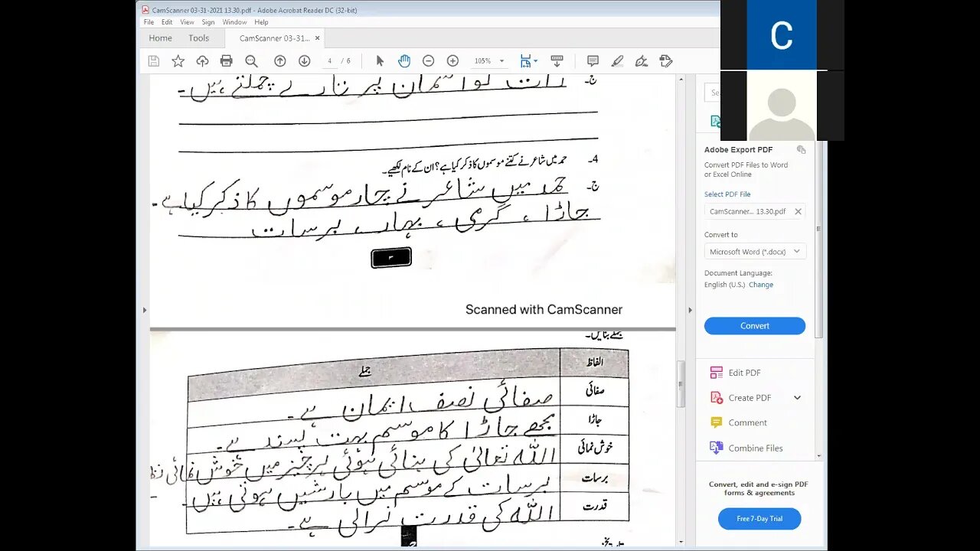Screen dimensions: 980x551
Task: Select the highlight text pen tool
Action: (x=617, y=61)
